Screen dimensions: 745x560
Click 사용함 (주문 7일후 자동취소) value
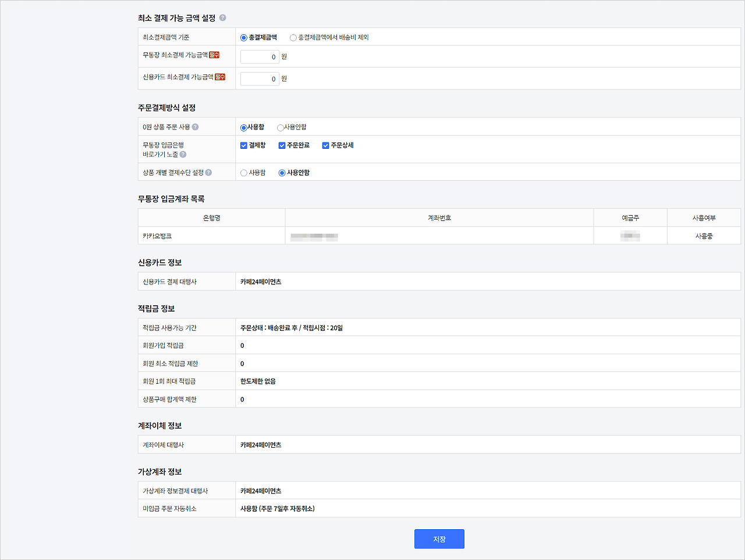[x=278, y=509]
